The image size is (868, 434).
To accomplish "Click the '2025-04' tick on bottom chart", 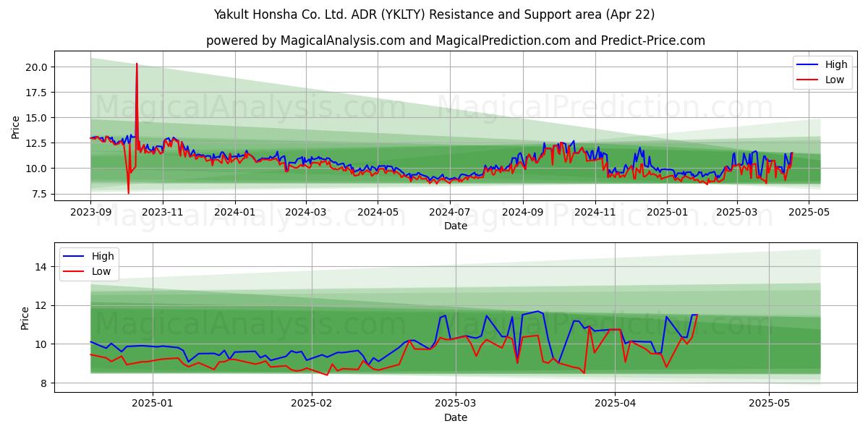I will pyautogui.click(x=616, y=404).
